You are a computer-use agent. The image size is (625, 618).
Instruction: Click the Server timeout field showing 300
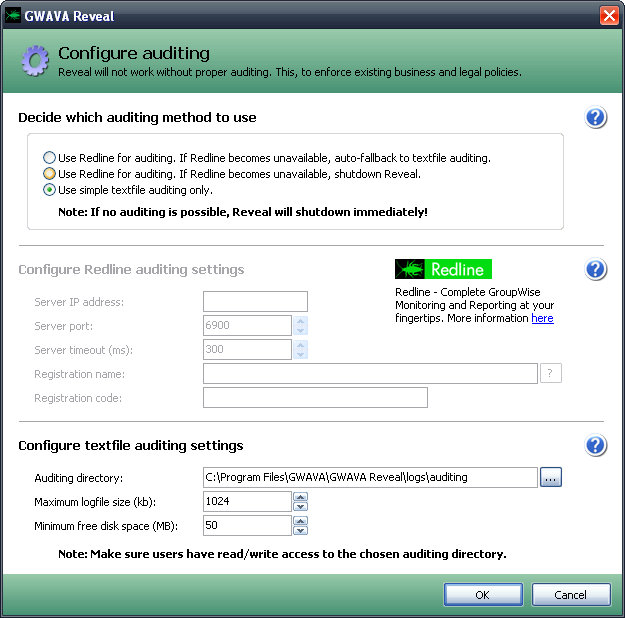tap(247, 349)
